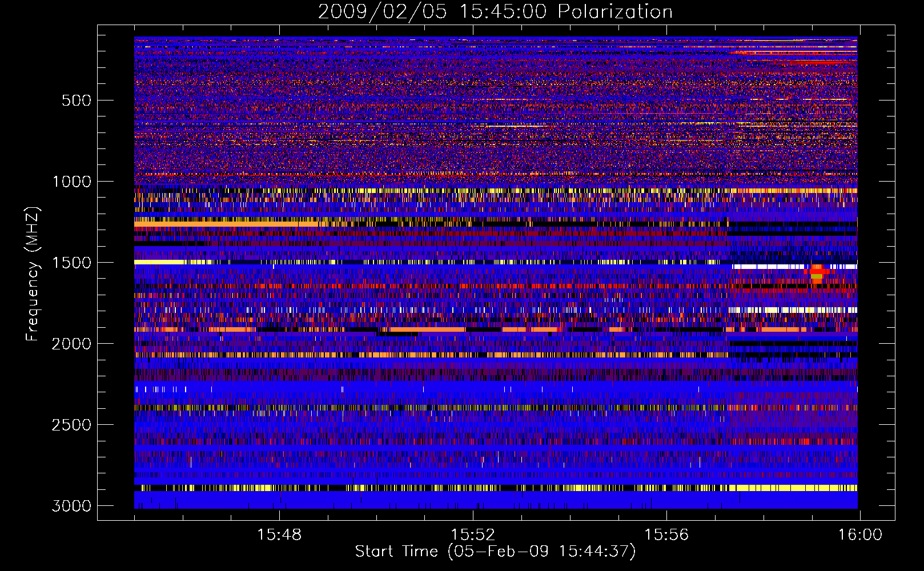Click the 3000 frequency tick label

coord(71,506)
